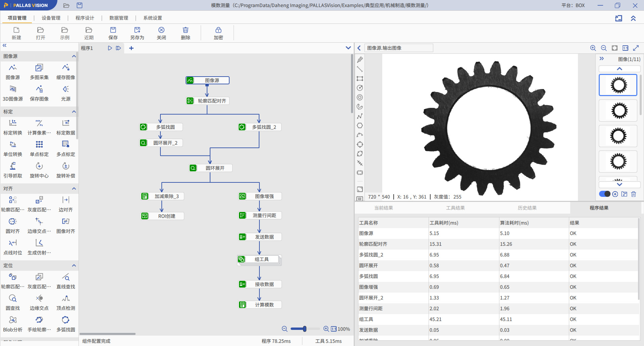Click the fit-to-window icon in image viewer

pyautogui.click(x=614, y=48)
